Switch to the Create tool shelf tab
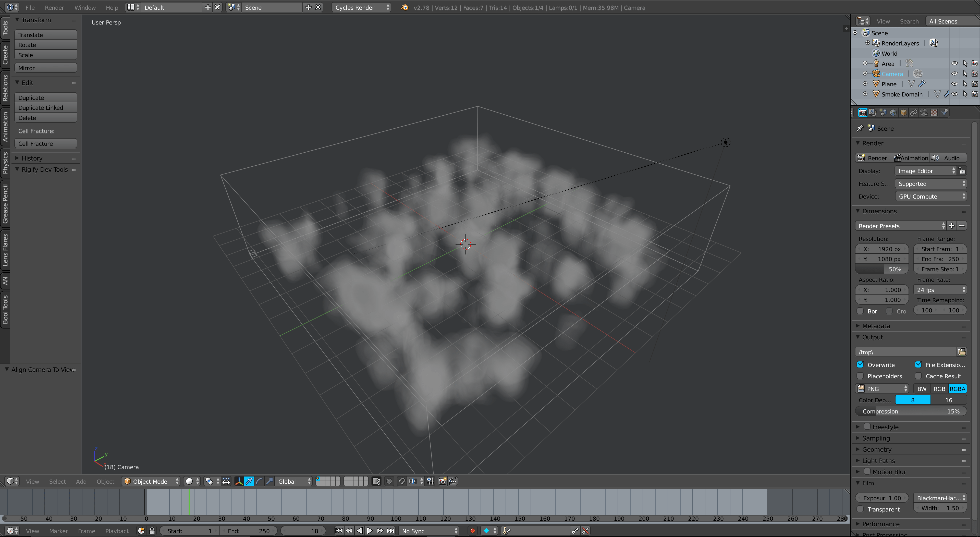The width and height of the screenshot is (980, 537). 5,55
